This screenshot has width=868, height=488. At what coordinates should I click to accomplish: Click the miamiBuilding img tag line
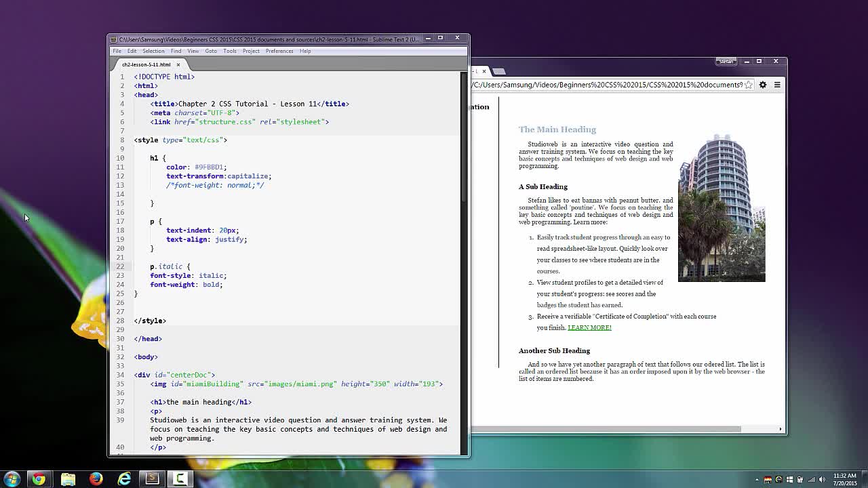[x=296, y=384]
